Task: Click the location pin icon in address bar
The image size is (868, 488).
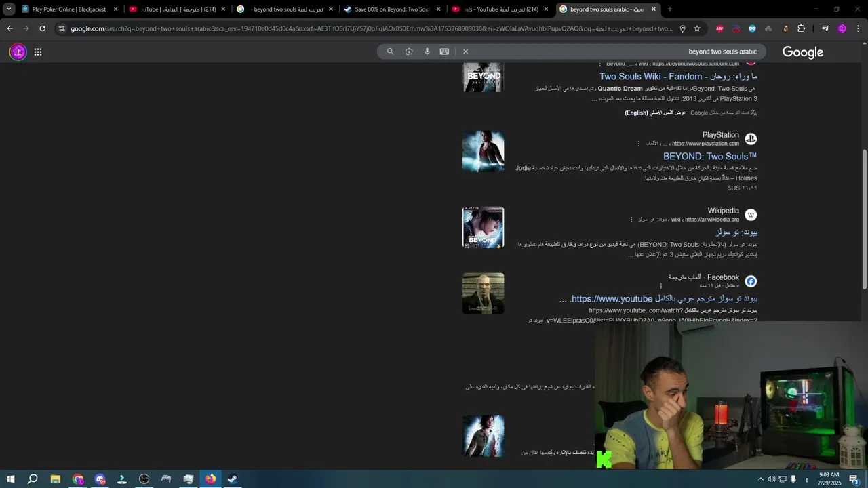Action: coord(682,28)
